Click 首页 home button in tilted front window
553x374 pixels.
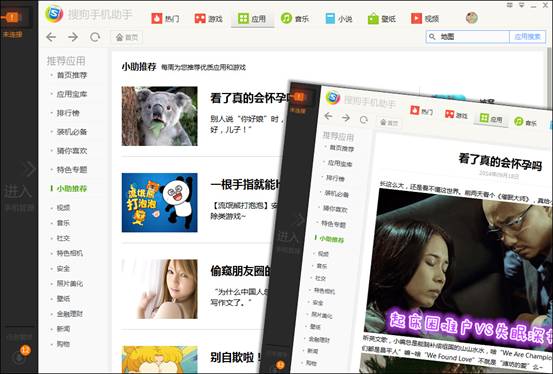click(389, 122)
